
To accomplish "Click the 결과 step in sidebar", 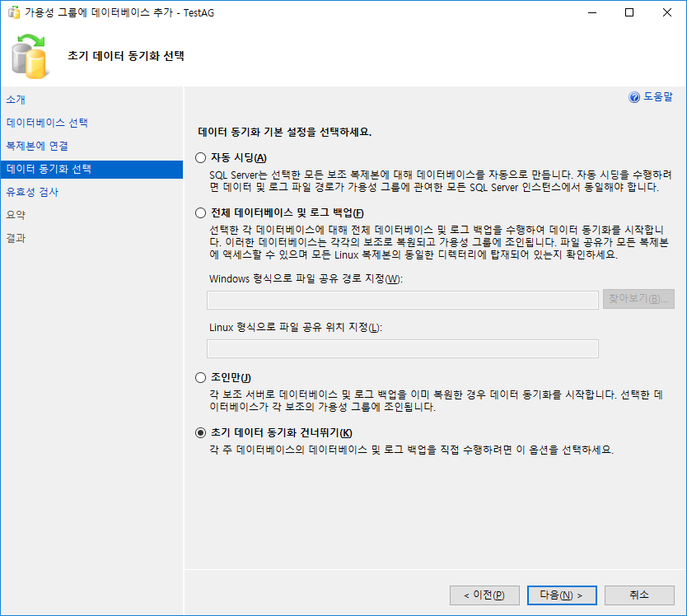I will point(16,238).
